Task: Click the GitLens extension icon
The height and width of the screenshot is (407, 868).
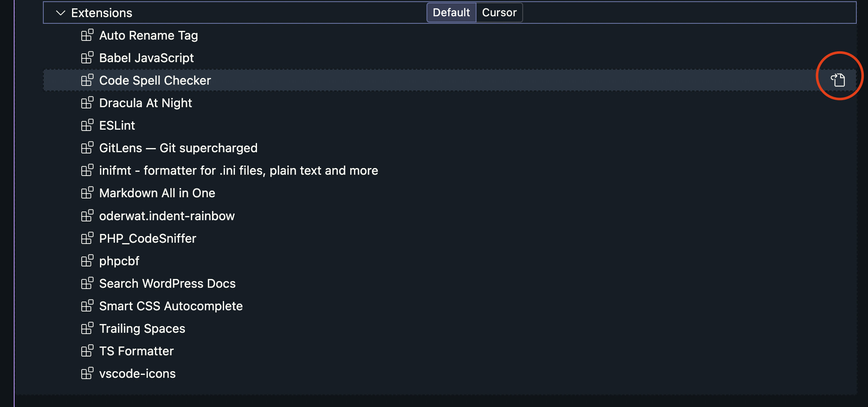Action: click(87, 148)
